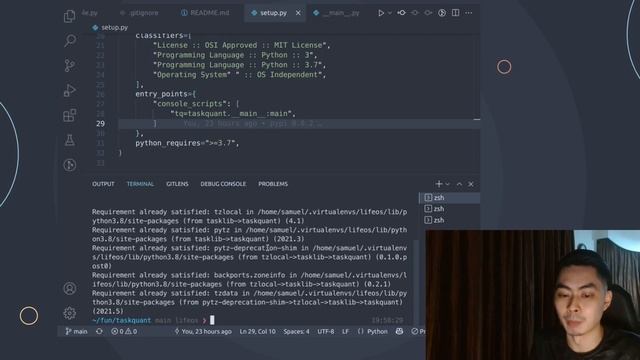This screenshot has width=640, height=360.
Task: Click the 'MIT License' classifier line
Action: (x=242, y=45)
